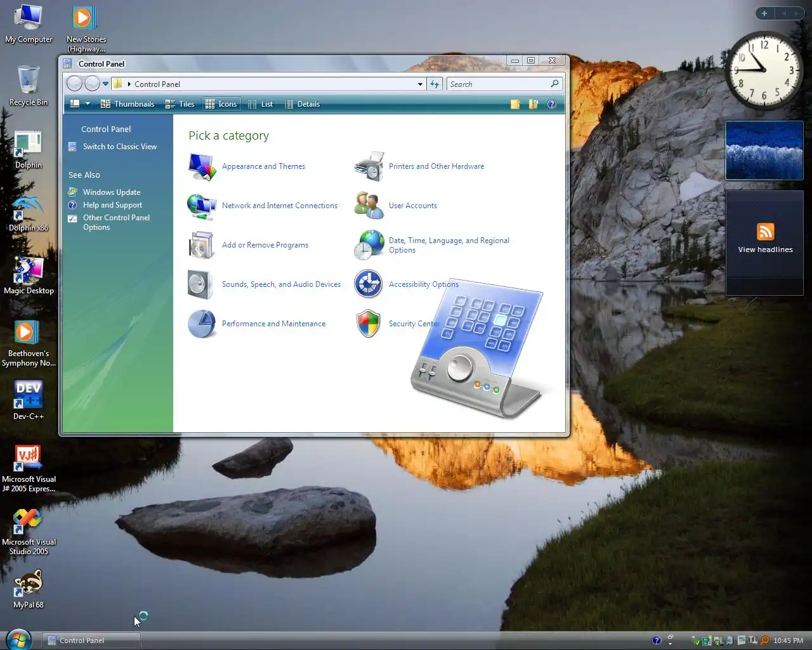Expand the Control Panel breadcrumb arrow

pyautogui.click(x=129, y=84)
